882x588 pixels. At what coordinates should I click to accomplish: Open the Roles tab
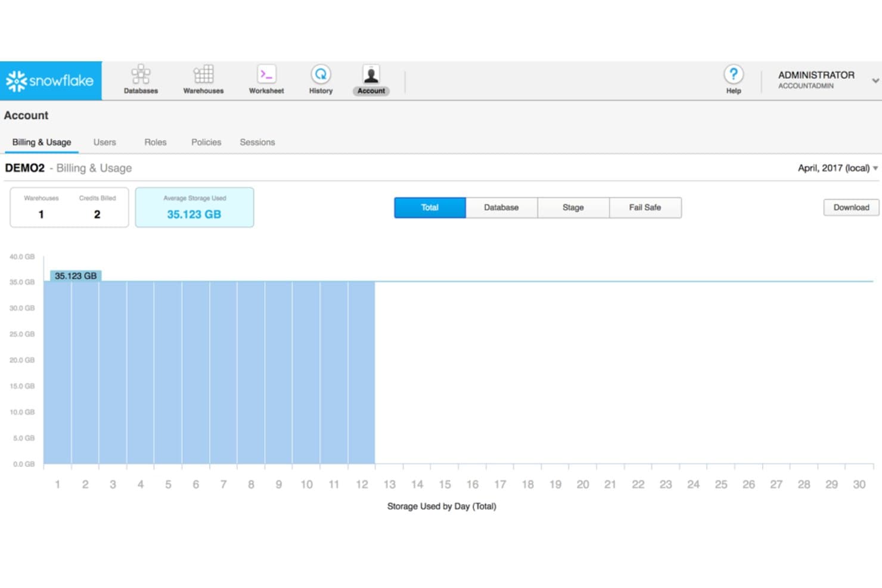pyautogui.click(x=156, y=142)
